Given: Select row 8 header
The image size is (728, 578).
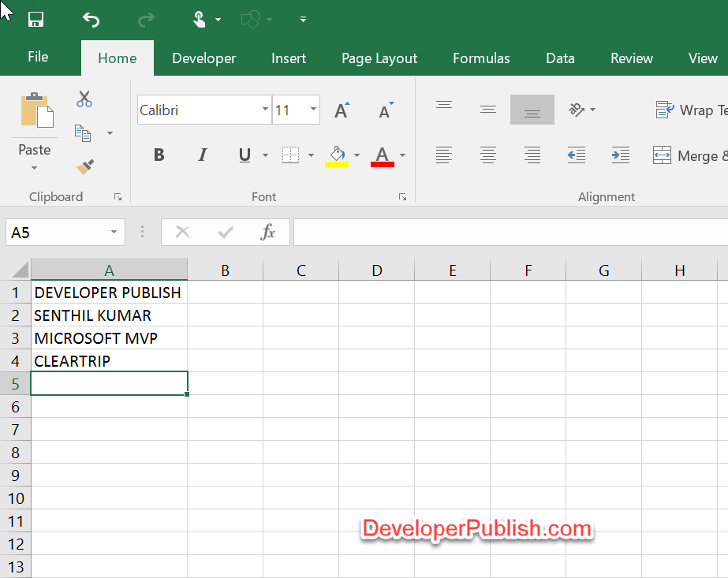Looking at the screenshot, I should pos(15,452).
